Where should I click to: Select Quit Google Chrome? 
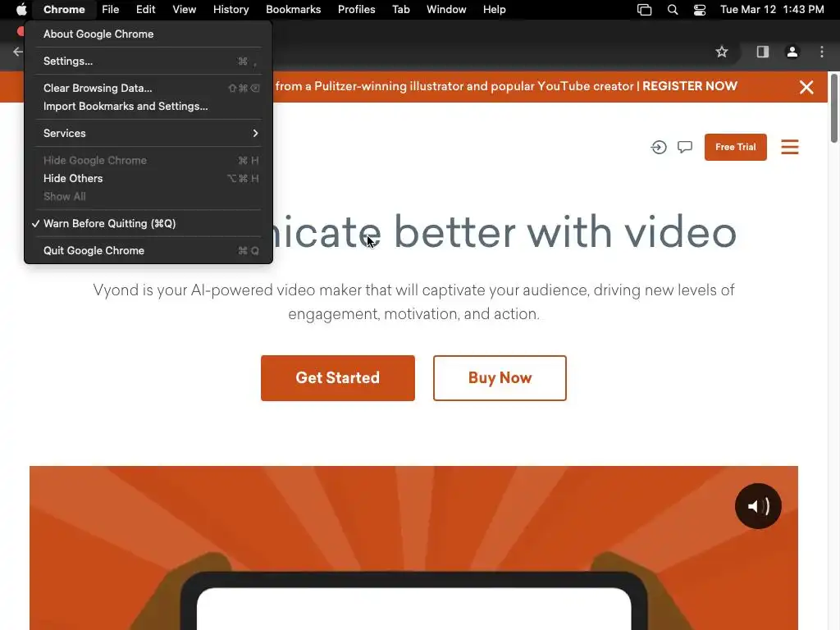[148, 251]
